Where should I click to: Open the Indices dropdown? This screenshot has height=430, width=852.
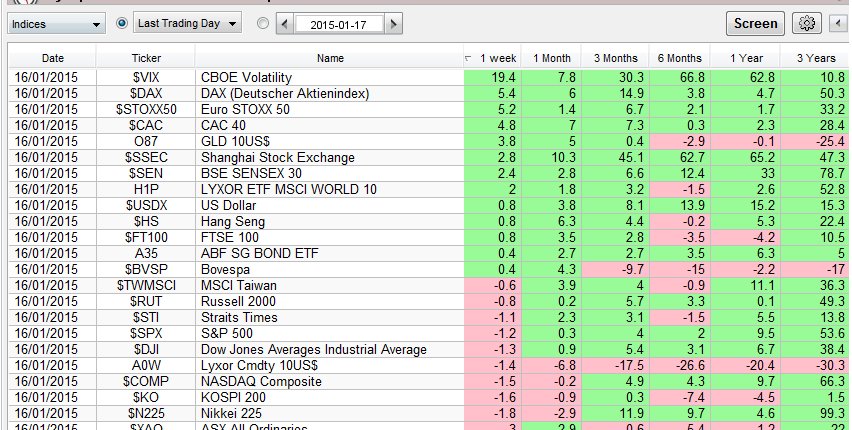[x=56, y=23]
